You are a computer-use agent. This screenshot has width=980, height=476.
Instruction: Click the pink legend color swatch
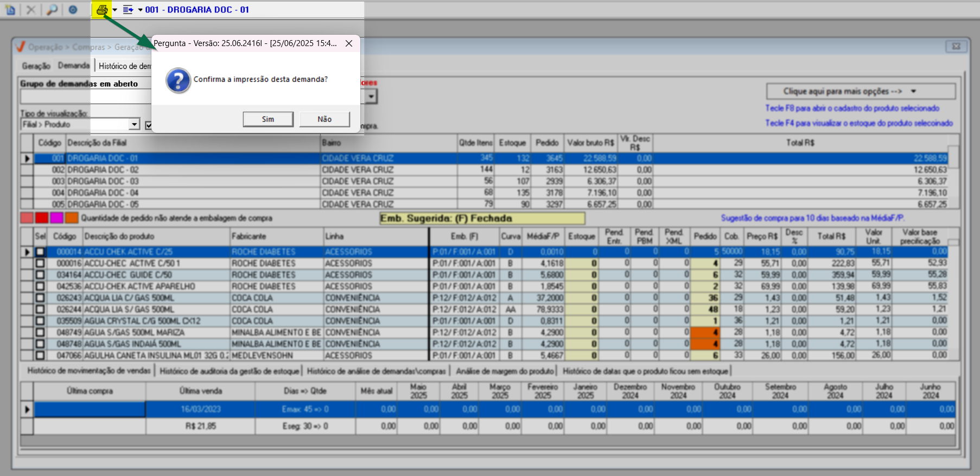click(x=27, y=218)
